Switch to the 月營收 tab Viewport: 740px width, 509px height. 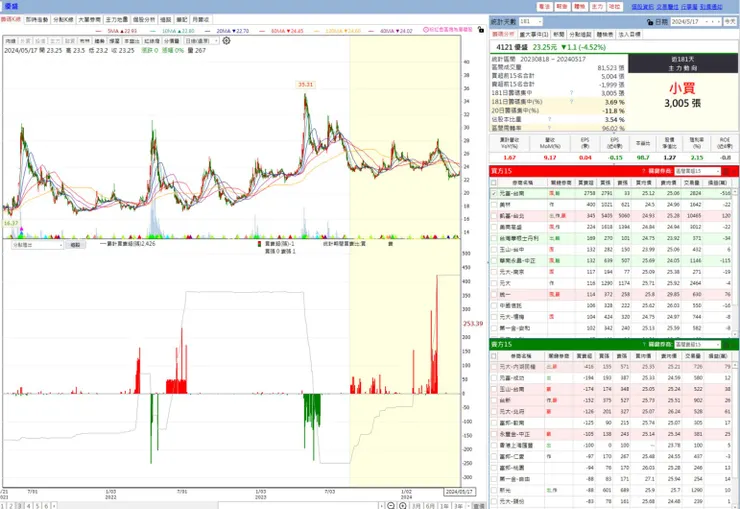(201, 19)
